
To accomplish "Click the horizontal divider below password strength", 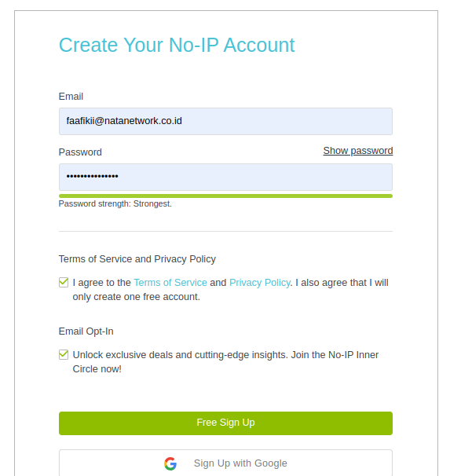I will click(x=225, y=231).
